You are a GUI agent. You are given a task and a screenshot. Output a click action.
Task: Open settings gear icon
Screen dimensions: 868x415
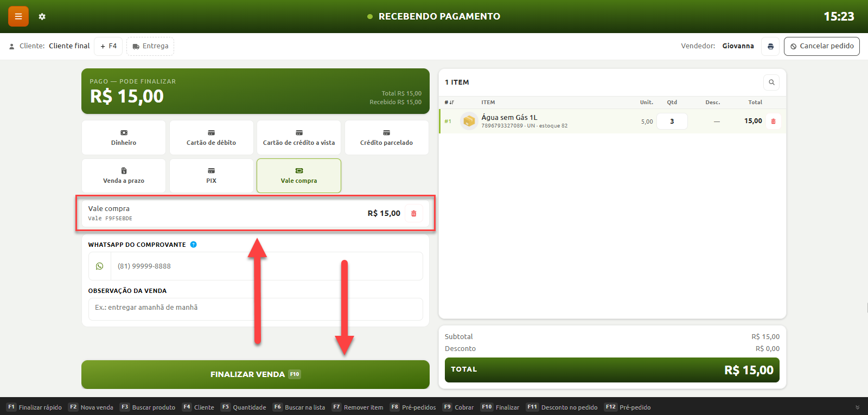point(42,17)
